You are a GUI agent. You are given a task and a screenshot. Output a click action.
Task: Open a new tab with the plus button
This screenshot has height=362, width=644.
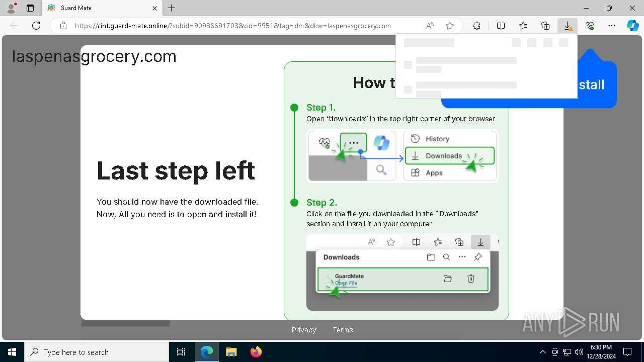coord(172,8)
